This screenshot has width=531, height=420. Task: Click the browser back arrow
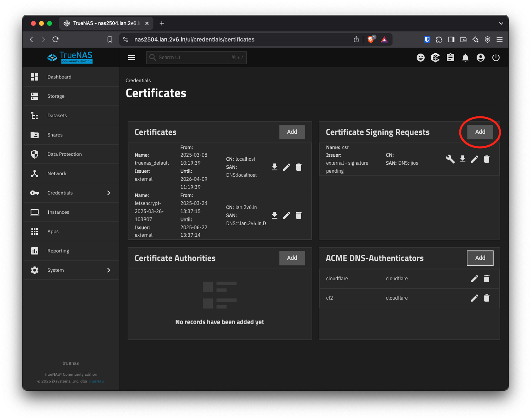point(32,39)
